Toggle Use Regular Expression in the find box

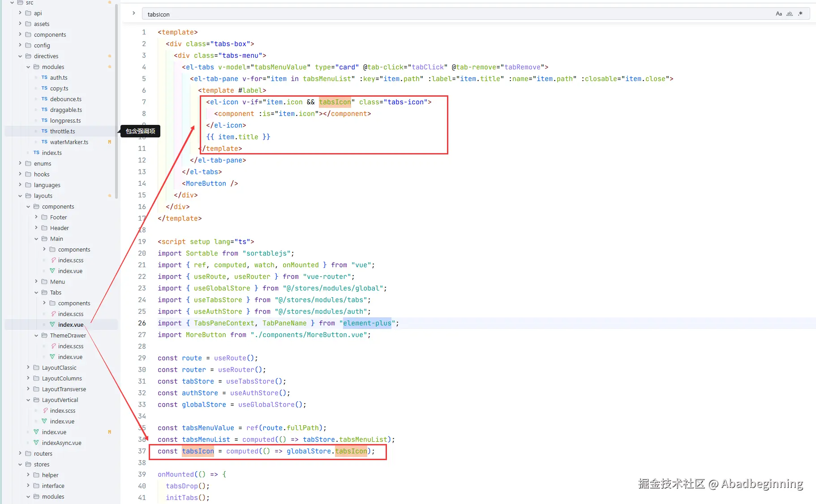point(800,14)
